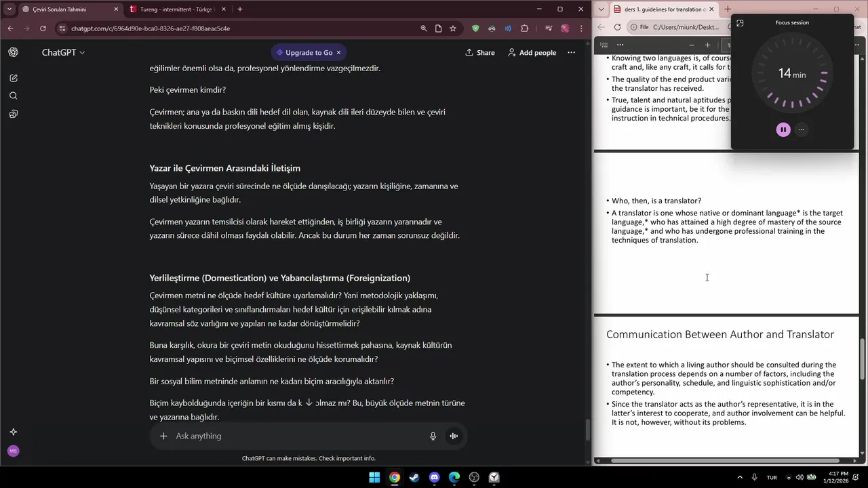Pause the focus session timer
868x488 pixels.
(x=783, y=129)
